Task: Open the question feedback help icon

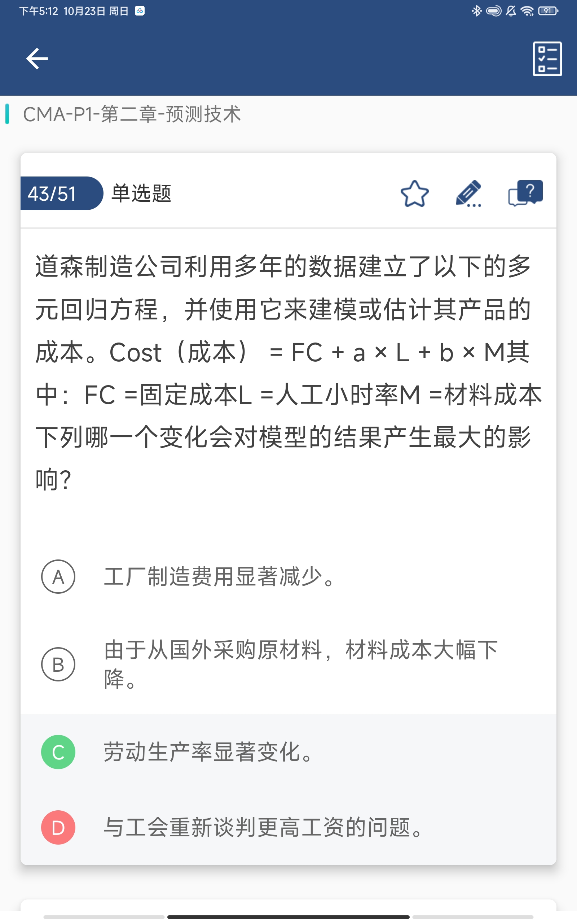Action: pos(525,193)
